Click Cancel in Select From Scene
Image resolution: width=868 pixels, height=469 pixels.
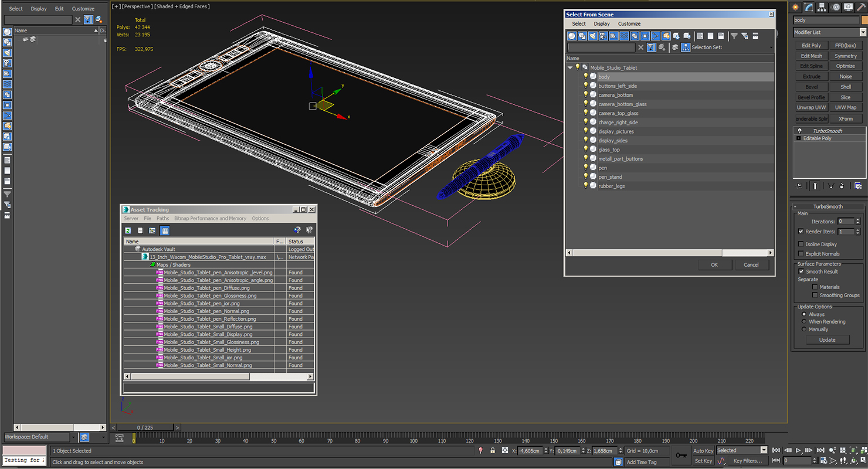click(751, 265)
